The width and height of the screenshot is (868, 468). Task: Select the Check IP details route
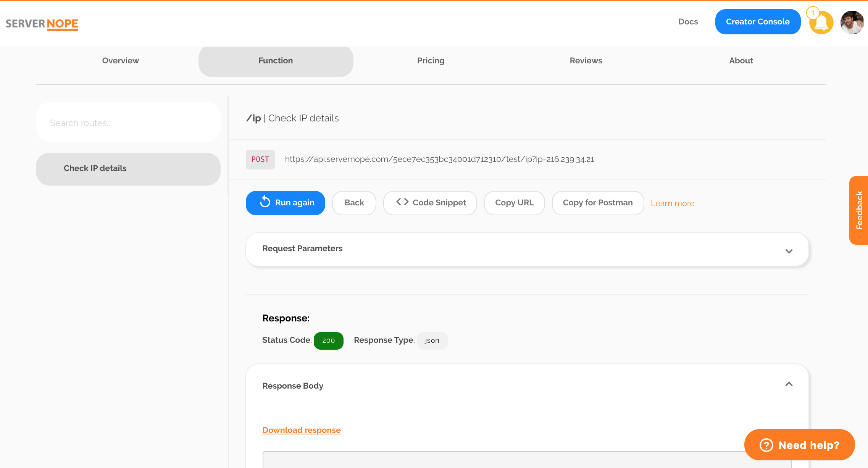[x=128, y=168]
